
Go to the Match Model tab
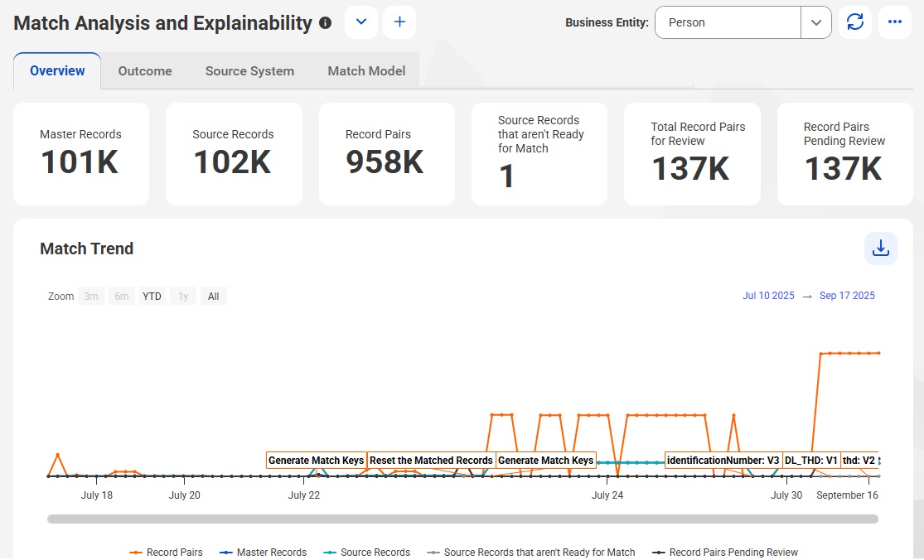[366, 71]
